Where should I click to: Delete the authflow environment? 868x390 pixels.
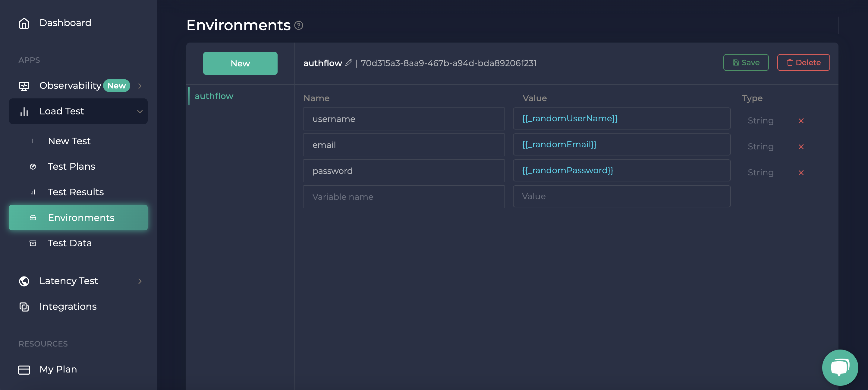click(803, 62)
